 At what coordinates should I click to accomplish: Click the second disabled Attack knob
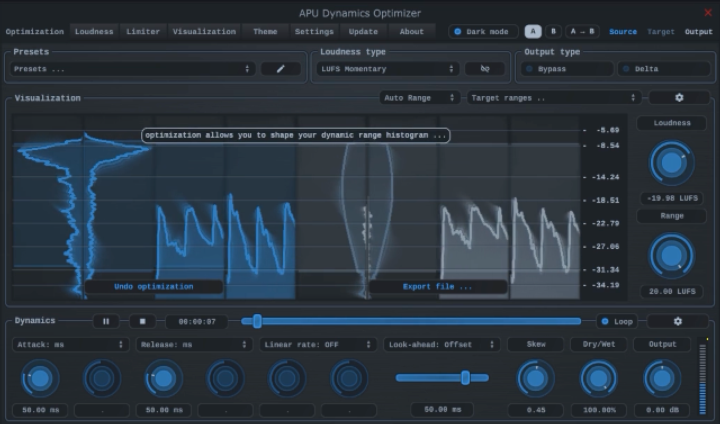pos(102,379)
